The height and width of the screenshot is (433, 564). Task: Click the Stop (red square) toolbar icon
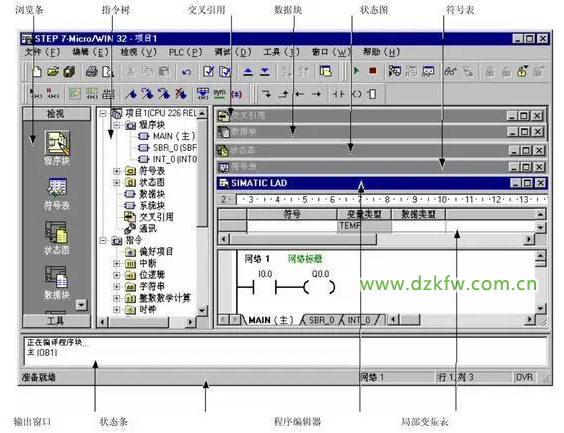[373, 71]
